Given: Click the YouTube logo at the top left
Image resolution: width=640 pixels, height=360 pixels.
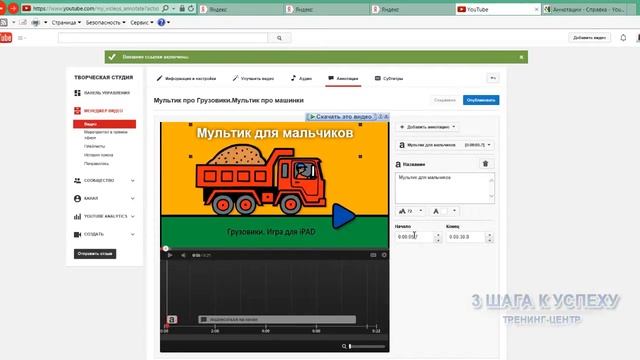Looking at the screenshot, I should (x=6, y=38).
